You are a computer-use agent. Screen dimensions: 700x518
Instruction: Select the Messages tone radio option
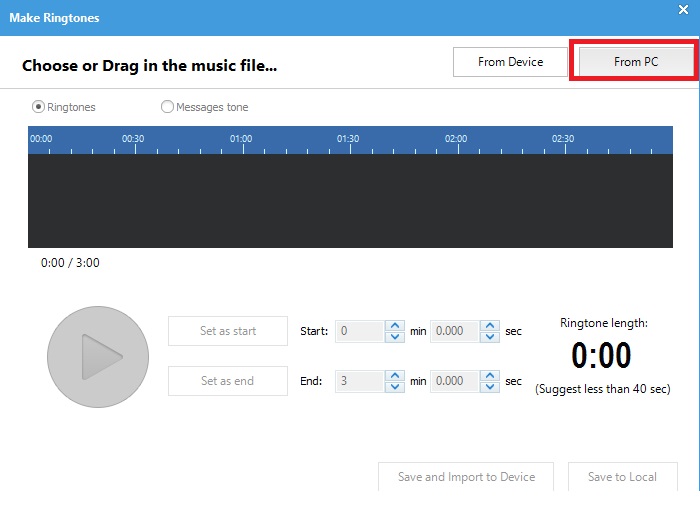[167, 107]
